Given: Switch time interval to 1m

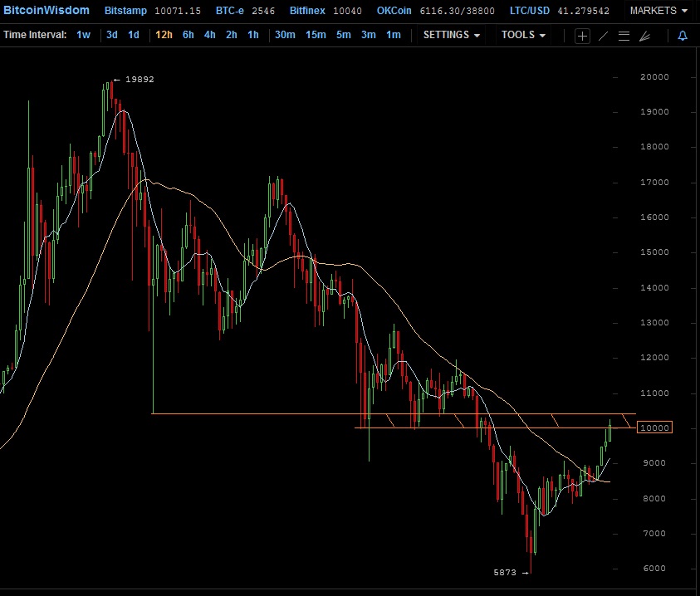Looking at the screenshot, I should [394, 35].
